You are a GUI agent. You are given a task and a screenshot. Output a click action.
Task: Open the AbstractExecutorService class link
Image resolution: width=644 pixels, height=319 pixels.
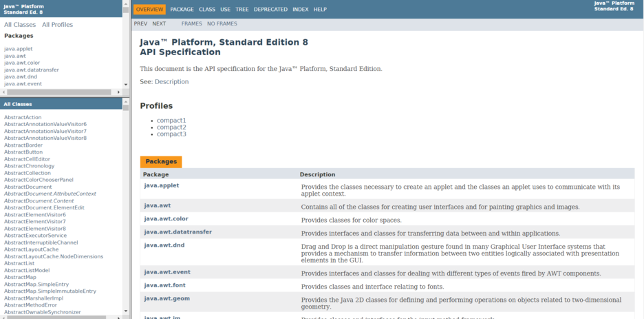tap(35, 236)
